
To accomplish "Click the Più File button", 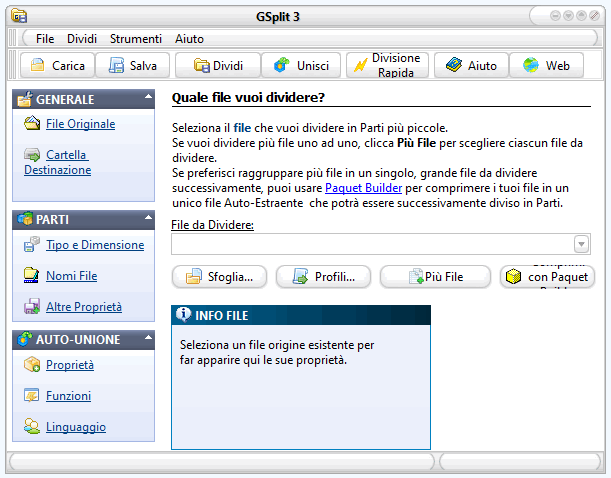I will [435, 277].
